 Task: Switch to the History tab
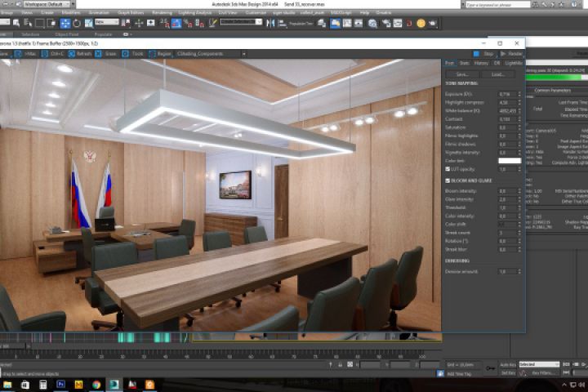coord(481,64)
